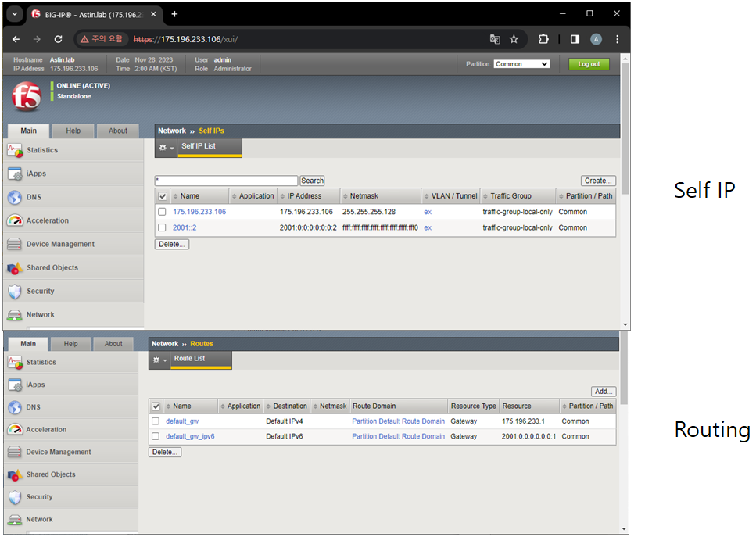Click DNS icon in lower Routes panel sidebar

click(15, 407)
